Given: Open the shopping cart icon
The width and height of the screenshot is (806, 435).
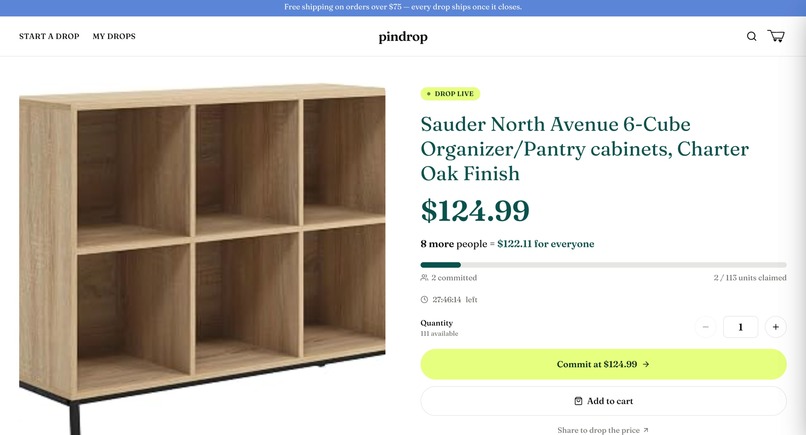Looking at the screenshot, I should click(x=776, y=36).
